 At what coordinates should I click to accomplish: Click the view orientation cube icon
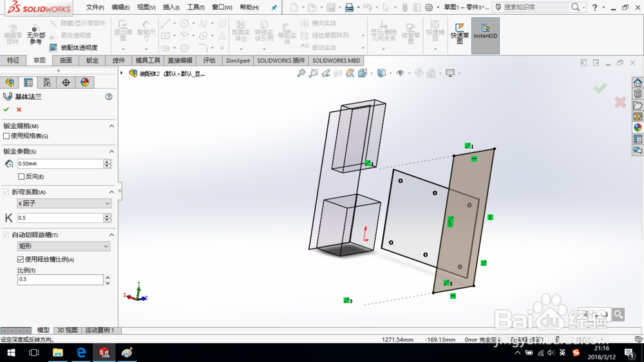[362, 73]
